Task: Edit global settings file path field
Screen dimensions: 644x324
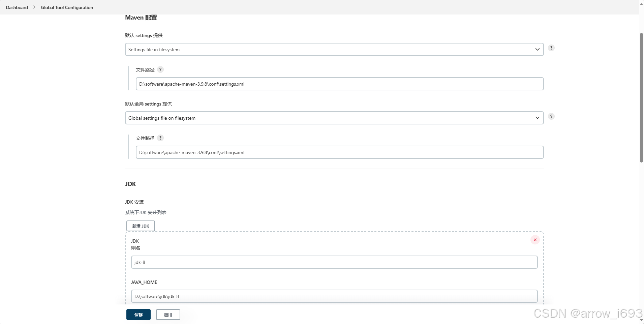Action: point(340,152)
